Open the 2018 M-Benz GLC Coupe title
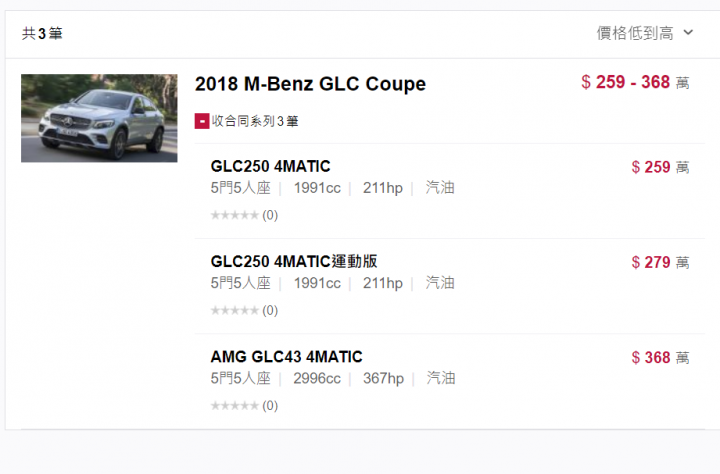Image resolution: width=720 pixels, height=474 pixels. coord(310,84)
